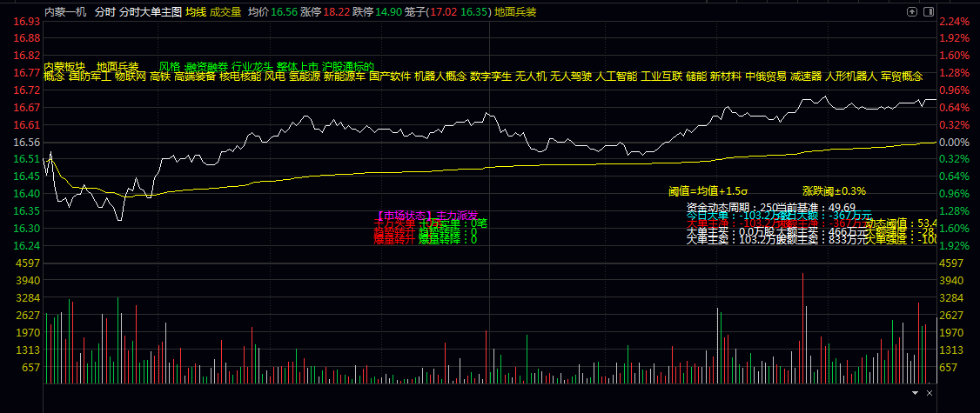Open the 核电核能 concept tag

click(x=240, y=77)
